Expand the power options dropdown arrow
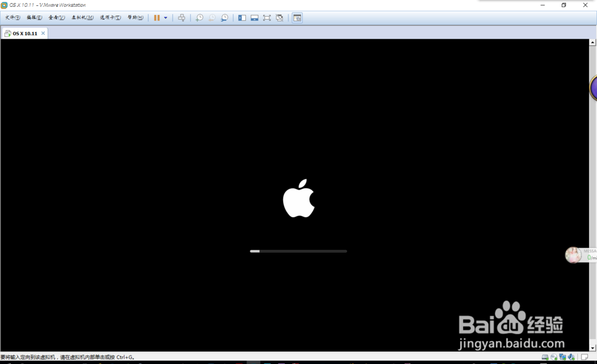The height and width of the screenshot is (364, 597). (165, 18)
